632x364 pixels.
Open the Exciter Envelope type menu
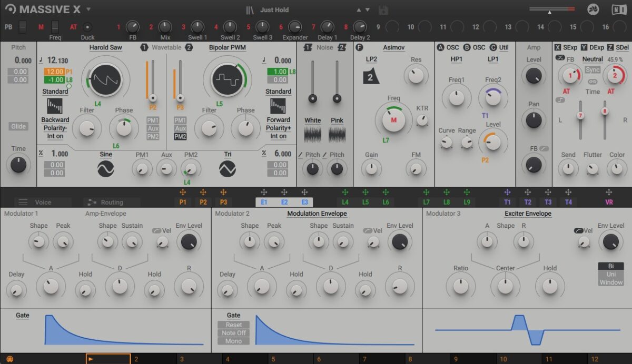(x=528, y=214)
